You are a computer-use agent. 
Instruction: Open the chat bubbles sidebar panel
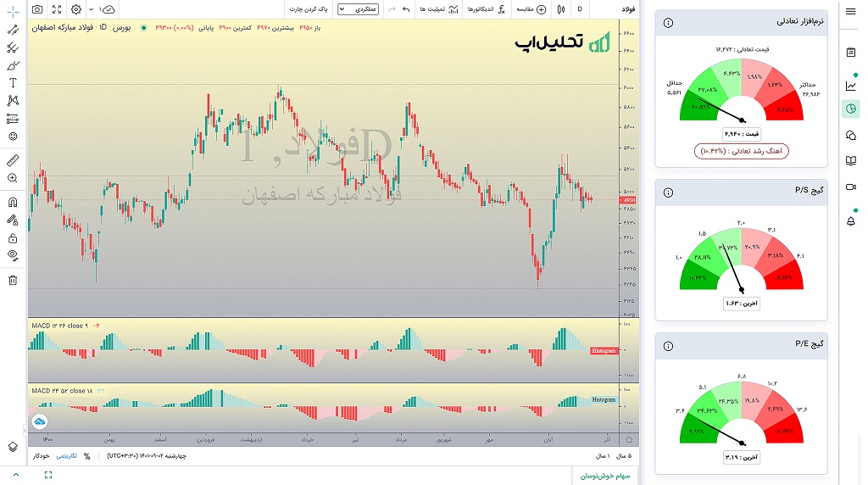(851, 135)
